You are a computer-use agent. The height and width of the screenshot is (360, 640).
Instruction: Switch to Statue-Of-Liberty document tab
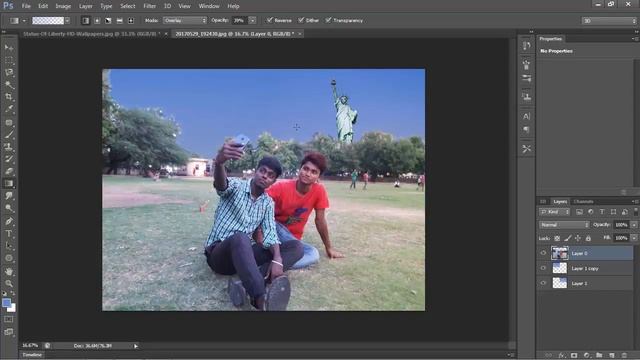(91, 34)
